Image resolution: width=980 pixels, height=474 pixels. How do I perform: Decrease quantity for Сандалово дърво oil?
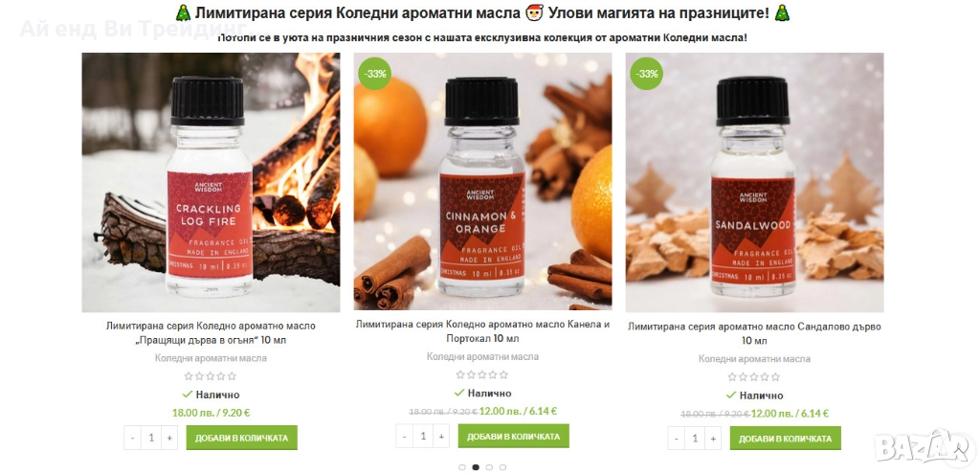coord(677,439)
